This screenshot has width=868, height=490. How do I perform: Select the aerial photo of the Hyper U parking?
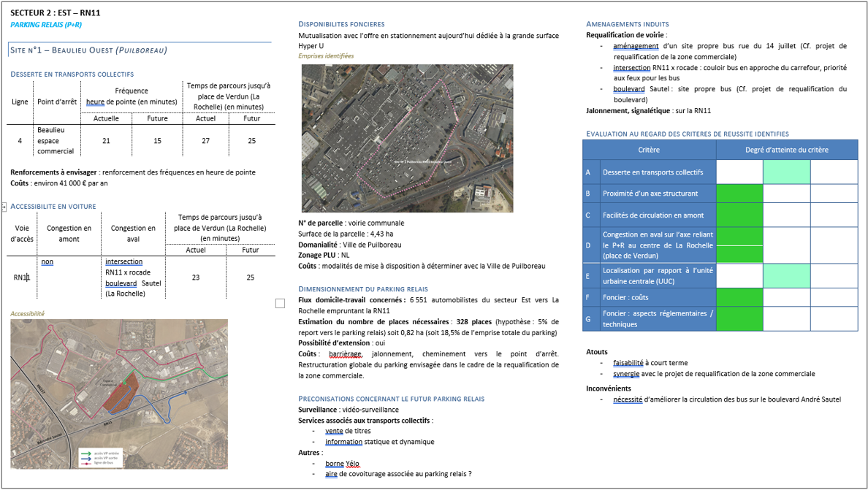407,138
